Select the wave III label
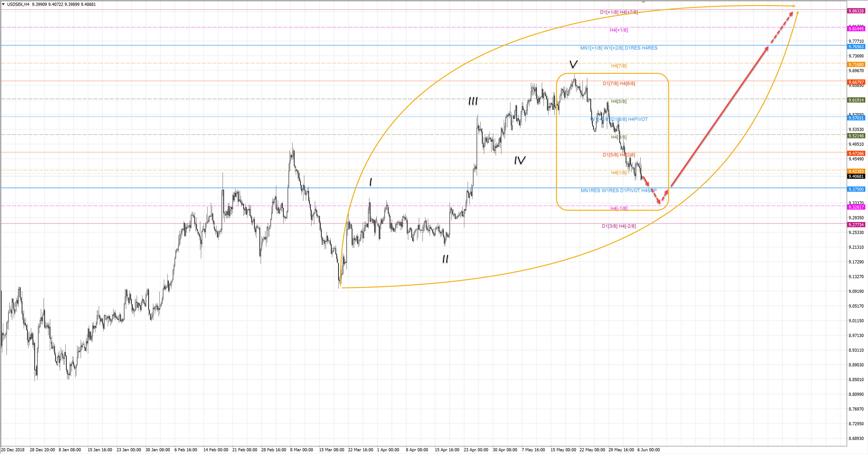The image size is (868, 454). tap(473, 101)
